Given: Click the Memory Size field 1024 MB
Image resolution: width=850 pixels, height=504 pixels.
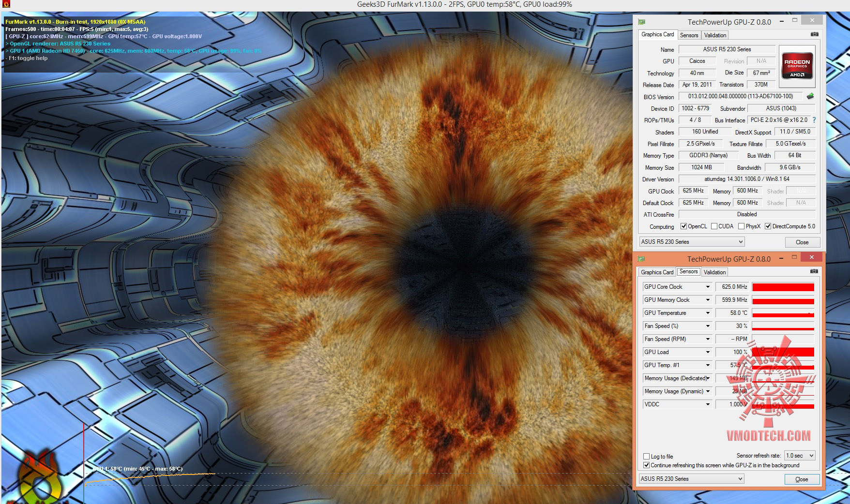Looking at the screenshot, I should tap(701, 167).
